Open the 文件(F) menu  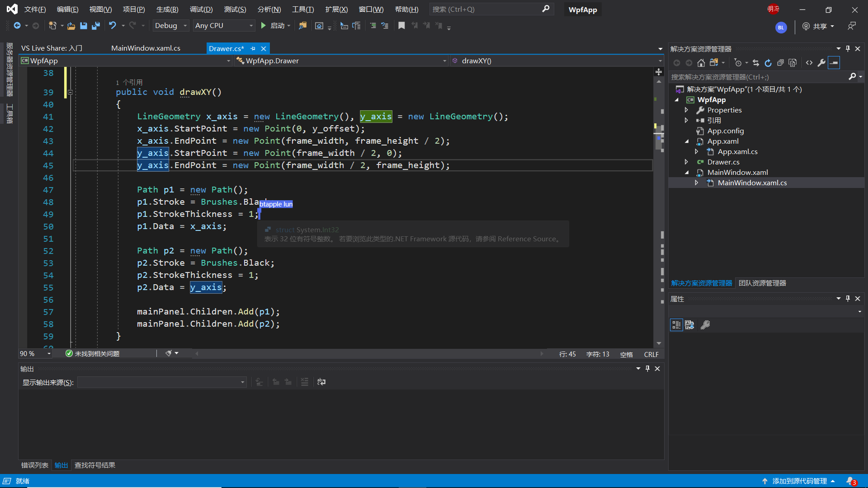[35, 9]
